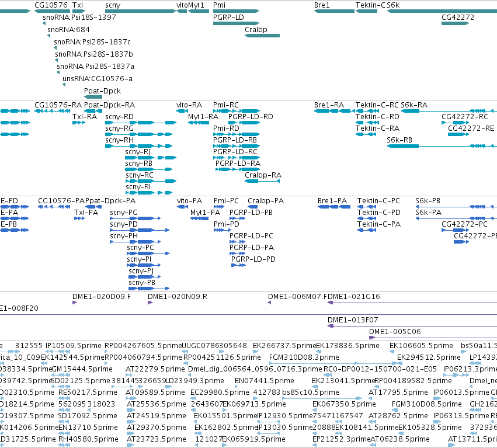This screenshot has height=448, width=497.
Task: Click the DME1-020N09.R clone end label
Action: (x=178, y=297)
